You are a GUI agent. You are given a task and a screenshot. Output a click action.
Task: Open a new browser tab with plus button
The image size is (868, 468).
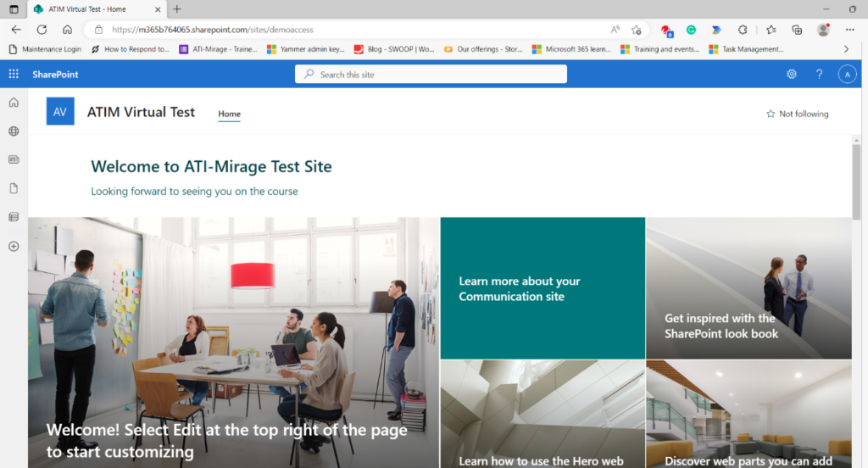tap(177, 8)
